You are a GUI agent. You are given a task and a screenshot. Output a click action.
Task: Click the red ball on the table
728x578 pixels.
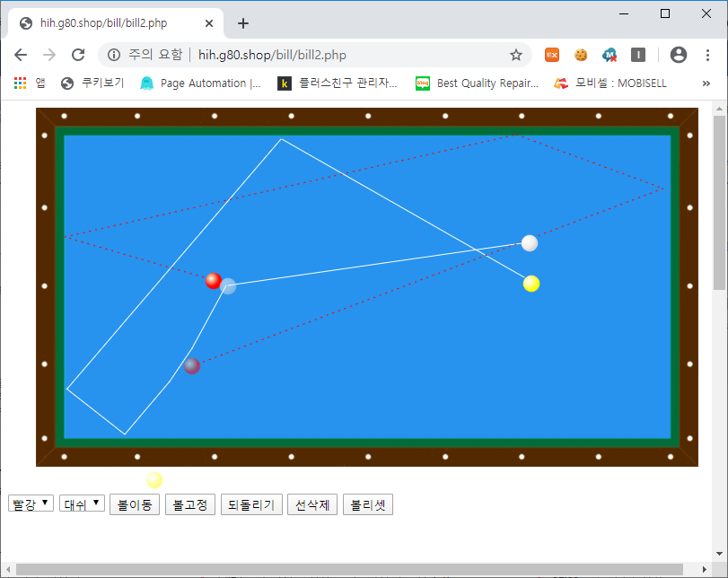[x=213, y=281]
